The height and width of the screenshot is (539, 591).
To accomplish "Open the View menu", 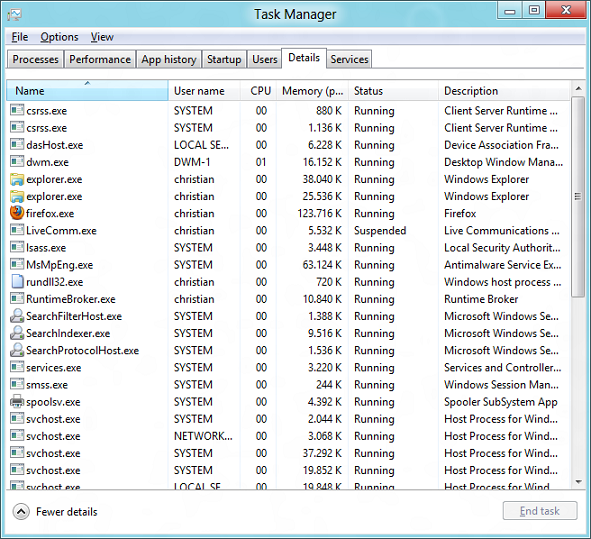I will [102, 37].
